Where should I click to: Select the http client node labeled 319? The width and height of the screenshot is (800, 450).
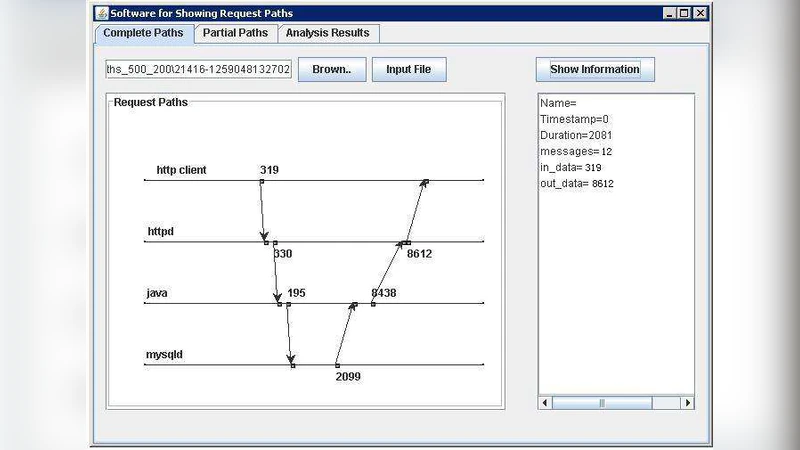(261, 181)
